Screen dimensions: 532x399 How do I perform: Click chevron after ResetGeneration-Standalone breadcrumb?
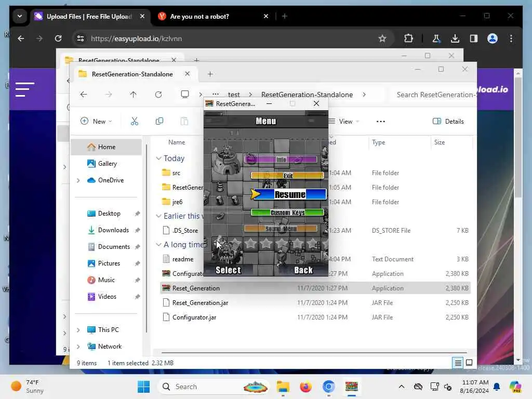pyautogui.click(x=364, y=95)
